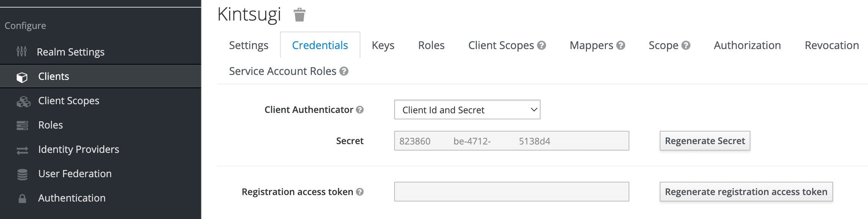Click the User Federation database icon
Image resolution: width=868 pixels, height=219 pixels.
pos(22,174)
